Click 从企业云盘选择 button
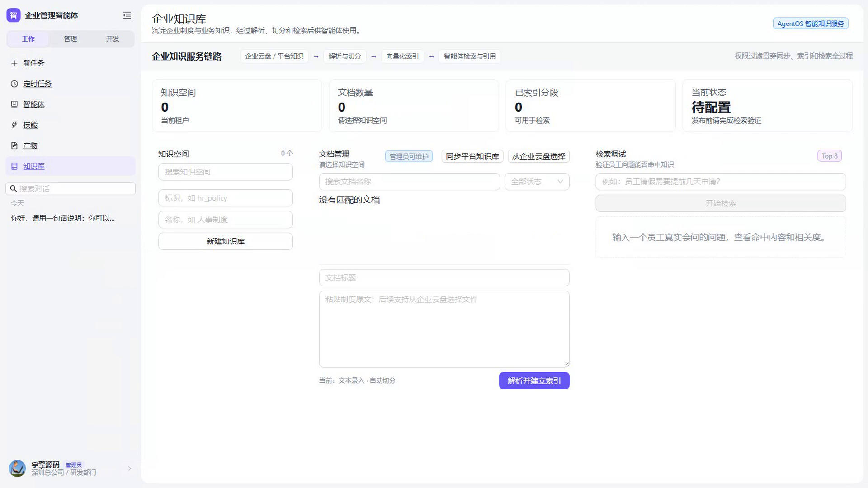Image resolution: width=868 pixels, height=488 pixels. coord(538,156)
